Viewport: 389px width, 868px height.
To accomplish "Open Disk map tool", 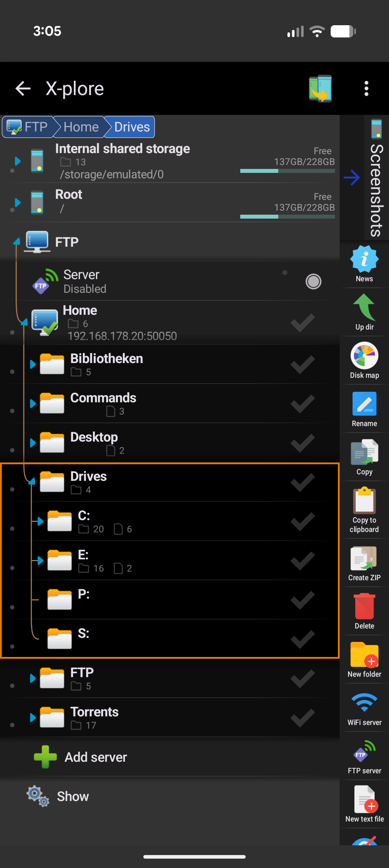I will pos(364,361).
